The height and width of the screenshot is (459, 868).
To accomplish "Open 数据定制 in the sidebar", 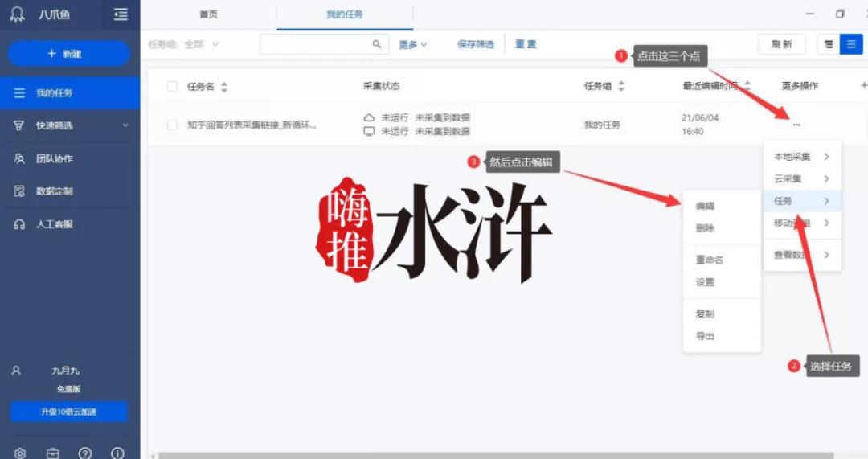I will coord(70,191).
